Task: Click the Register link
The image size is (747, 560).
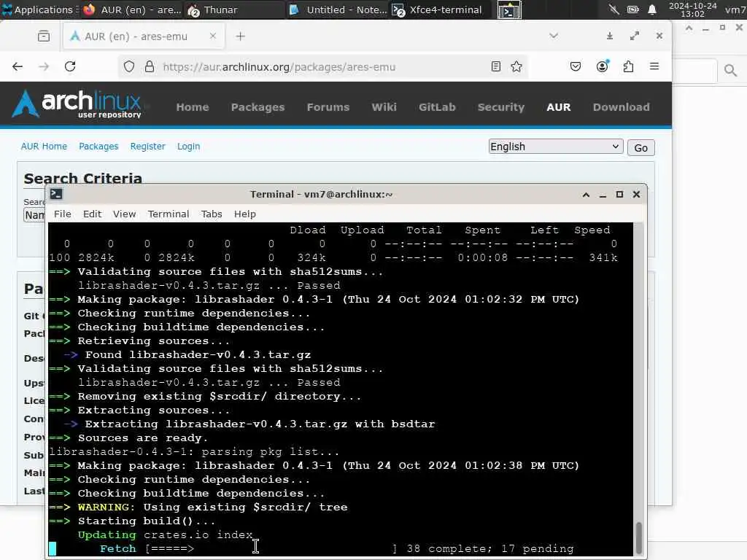Action: click(147, 146)
